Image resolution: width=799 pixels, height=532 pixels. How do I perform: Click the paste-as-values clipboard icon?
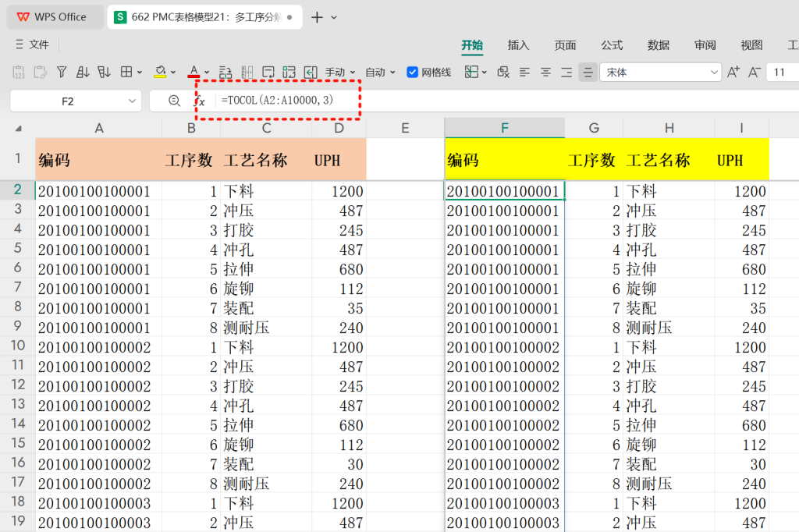coord(19,73)
